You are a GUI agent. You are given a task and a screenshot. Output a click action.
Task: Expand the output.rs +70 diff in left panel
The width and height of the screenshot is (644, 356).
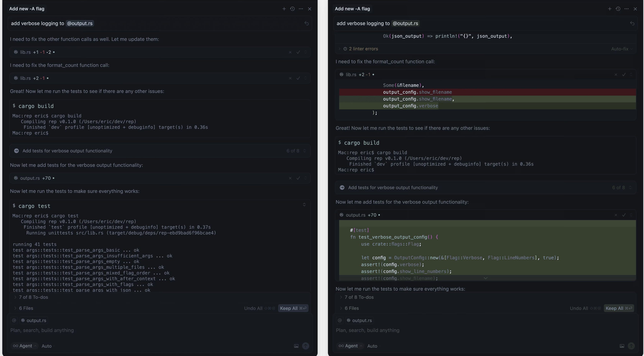(x=305, y=178)
